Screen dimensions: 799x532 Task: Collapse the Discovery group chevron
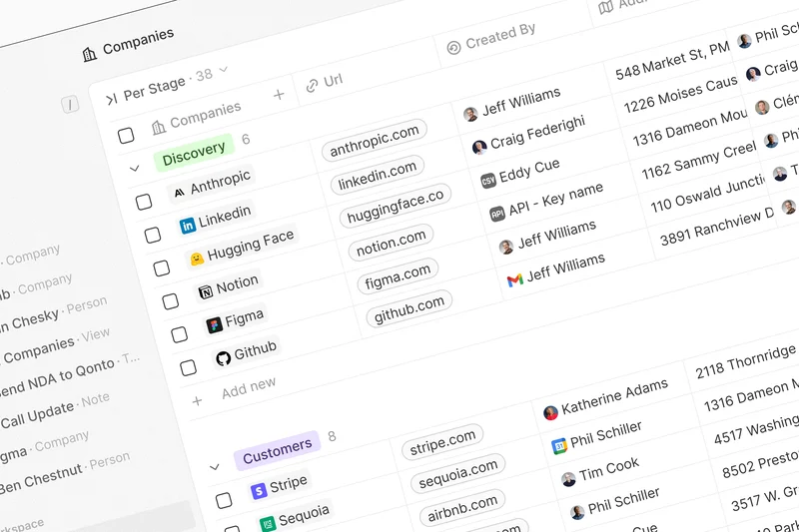coord(135,168)
